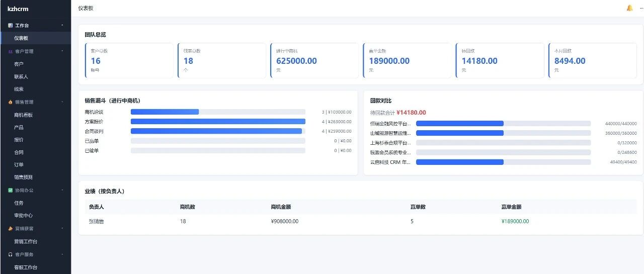
Task: Click the red ¥14180.00 pending total
Action: click(411, 113)
